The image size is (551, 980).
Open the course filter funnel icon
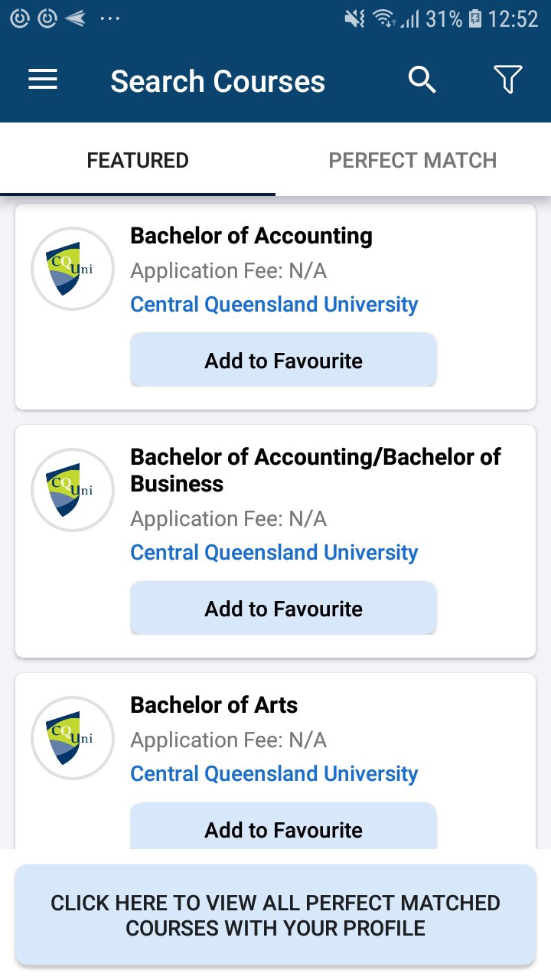(507, 80)
